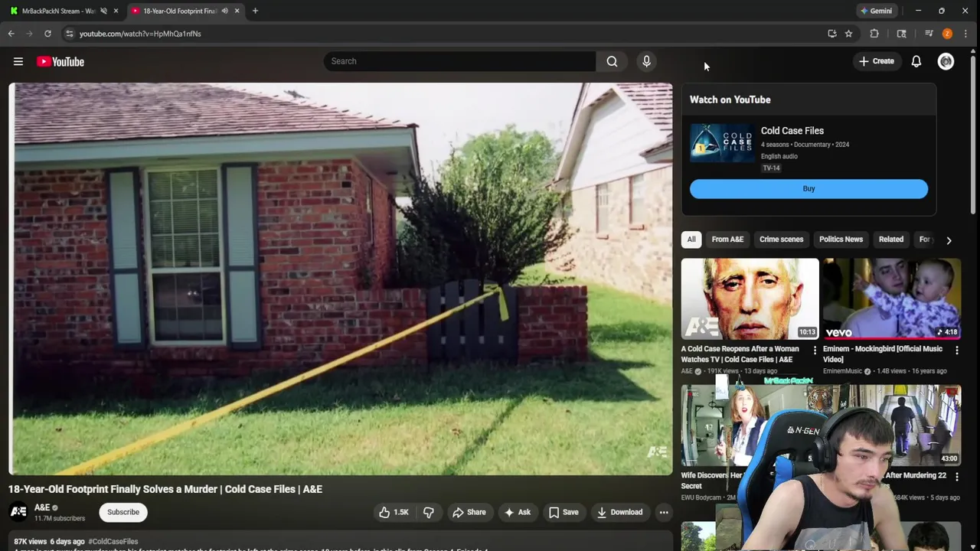The height and width of the screenshot is (551, 980).
Task: Select the Related filter chip
Action: coord(890,240)
